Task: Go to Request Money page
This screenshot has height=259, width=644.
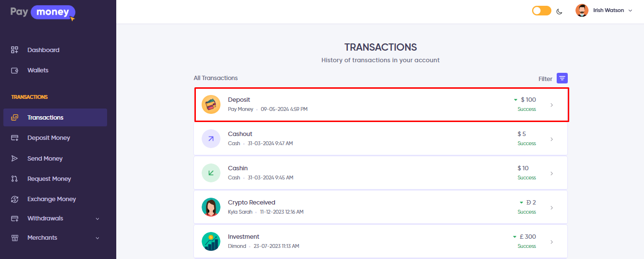Action: click(49, 179)
